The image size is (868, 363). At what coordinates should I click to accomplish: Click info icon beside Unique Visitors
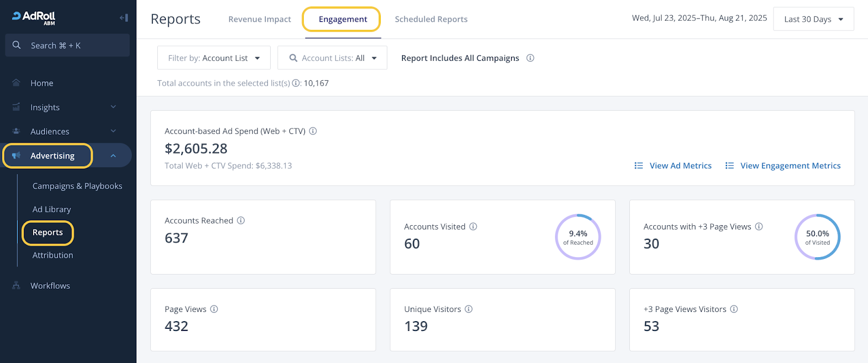coord(469,309)
